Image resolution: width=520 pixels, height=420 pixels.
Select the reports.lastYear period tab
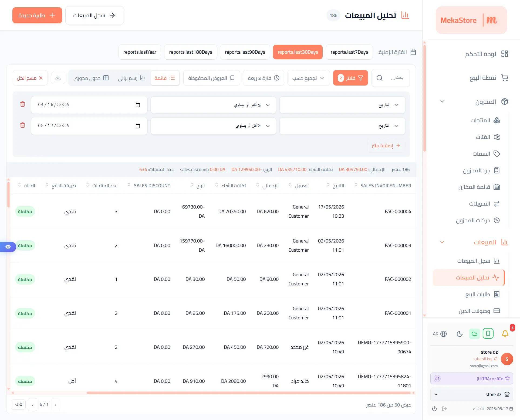pyautogui.click(x=140, y=52)
